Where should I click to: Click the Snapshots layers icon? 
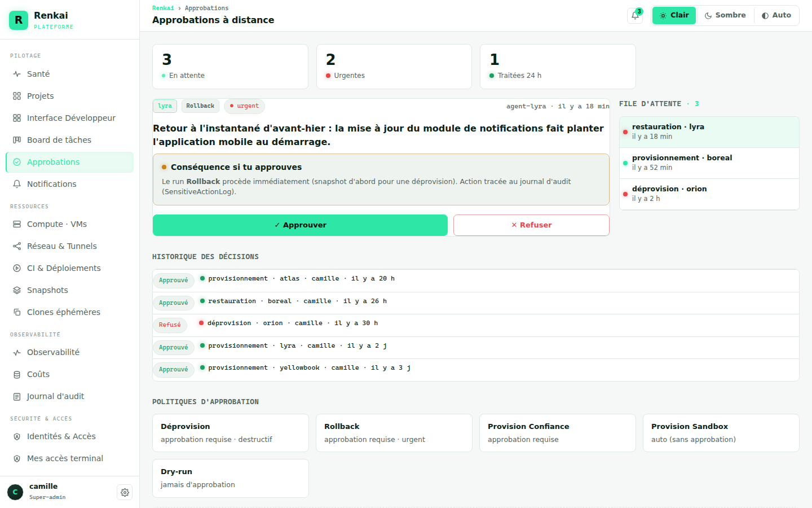pyautogui.click(x=17, y=290)
